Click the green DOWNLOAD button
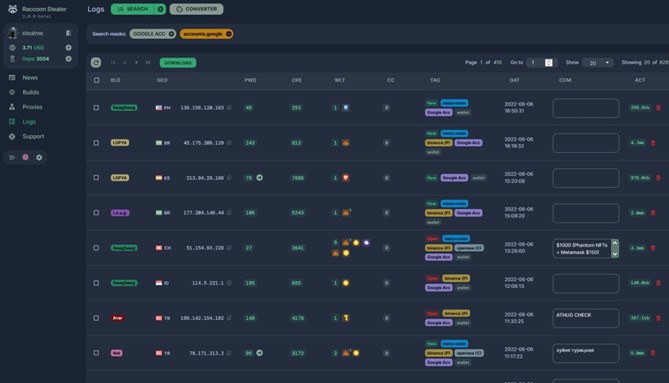Viewport: 669px width, 383px height. point(178,63)
